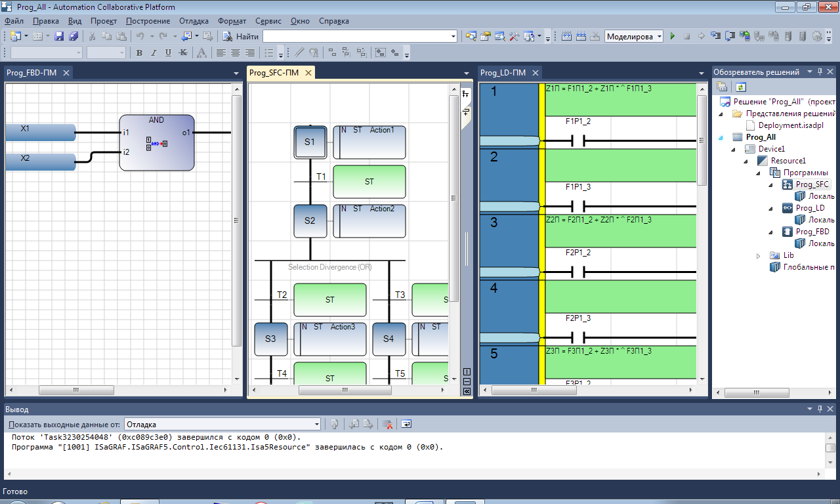Toggle Strikethrough formatting
The width and height of the screenshot is (840, 504).
(x=183, y=52)
